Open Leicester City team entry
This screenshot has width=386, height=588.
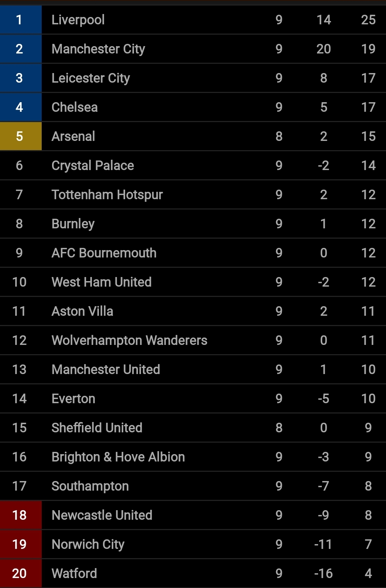click(x=193, y=78)
